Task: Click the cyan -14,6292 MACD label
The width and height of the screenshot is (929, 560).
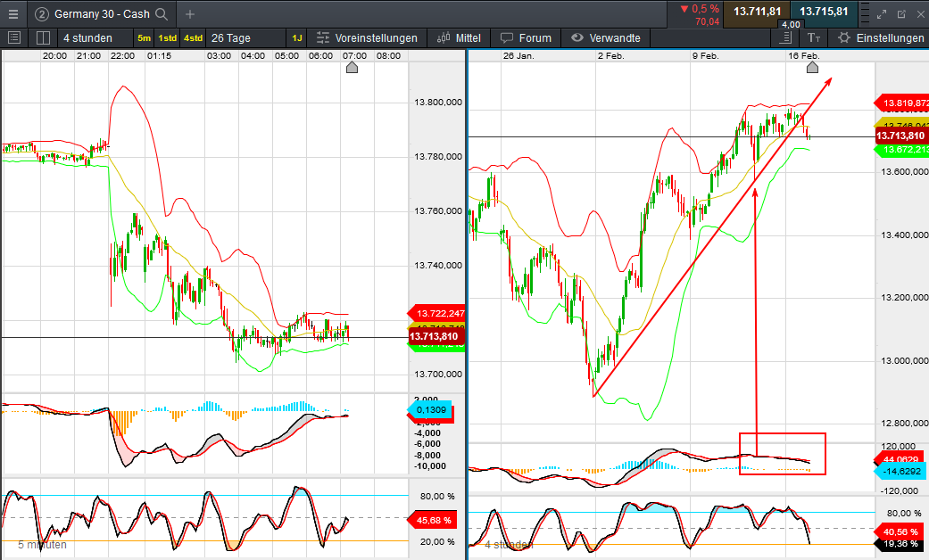Action: [901, 471]
